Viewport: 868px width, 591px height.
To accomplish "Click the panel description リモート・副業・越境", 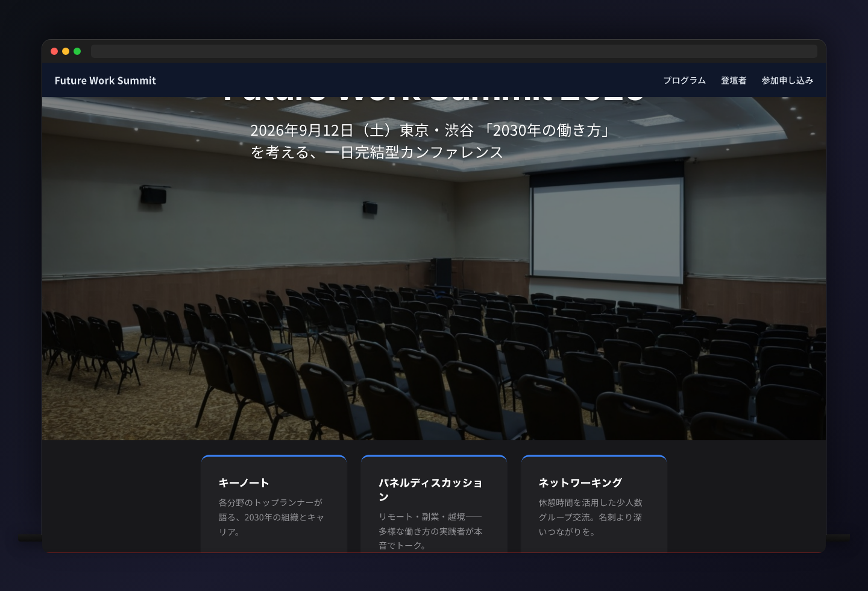I will pos(422,517).
